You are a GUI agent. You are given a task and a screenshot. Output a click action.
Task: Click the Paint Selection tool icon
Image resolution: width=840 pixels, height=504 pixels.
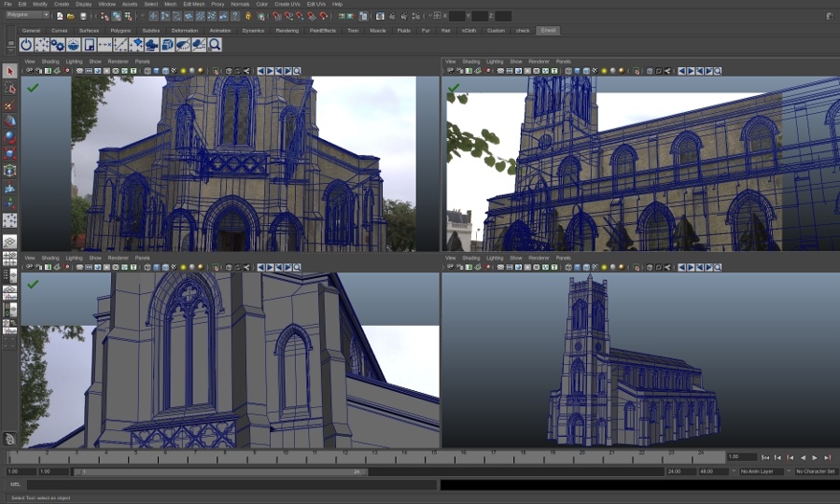coord(9,105)
